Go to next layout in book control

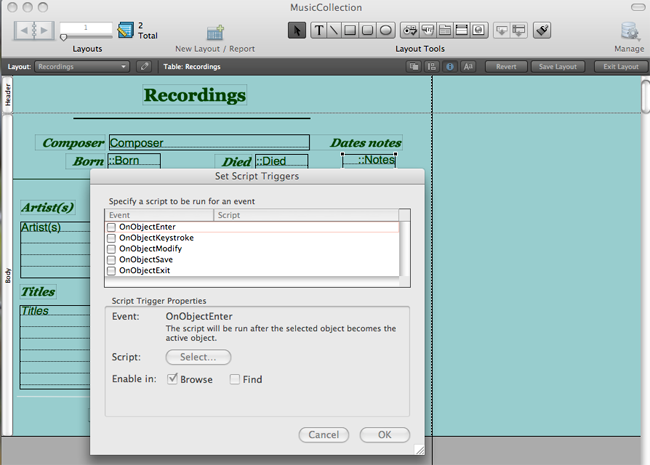click(45, 30)
